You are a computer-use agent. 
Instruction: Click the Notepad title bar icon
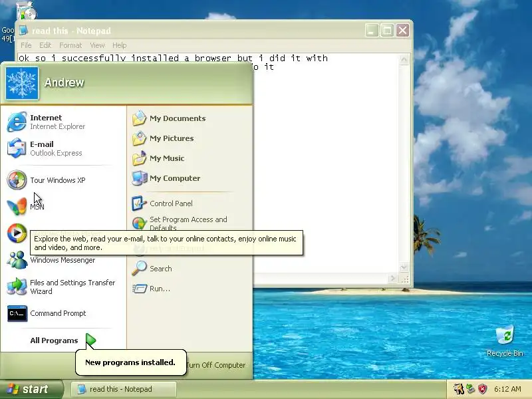pos(23,31)
